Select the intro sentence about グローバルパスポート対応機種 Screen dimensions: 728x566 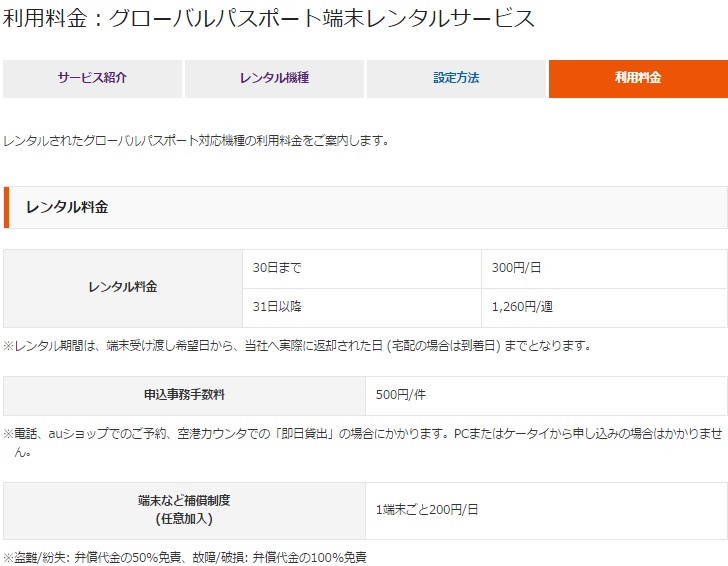click(196, 141)
